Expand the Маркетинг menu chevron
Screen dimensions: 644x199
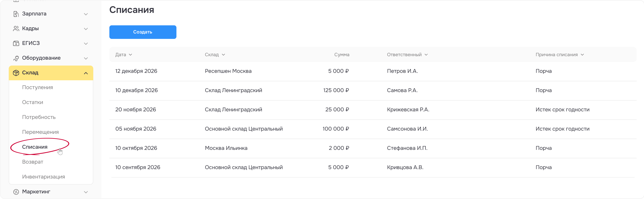pyautogui.click(x=86, y=192)
